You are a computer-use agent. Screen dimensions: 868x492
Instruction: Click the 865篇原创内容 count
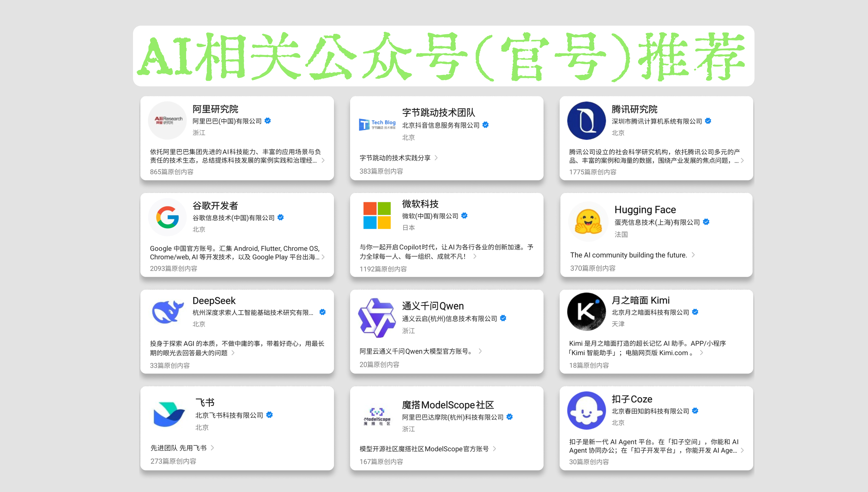pos(172,172)
